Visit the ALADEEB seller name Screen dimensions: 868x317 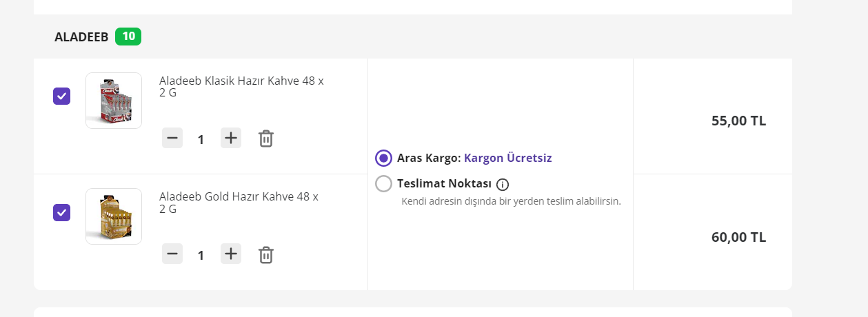(81, 37)
